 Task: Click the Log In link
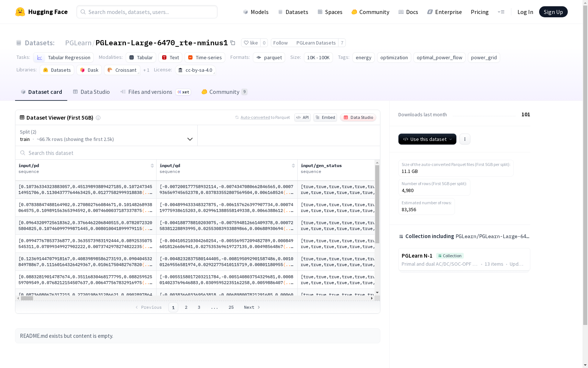tap(525, 12)
